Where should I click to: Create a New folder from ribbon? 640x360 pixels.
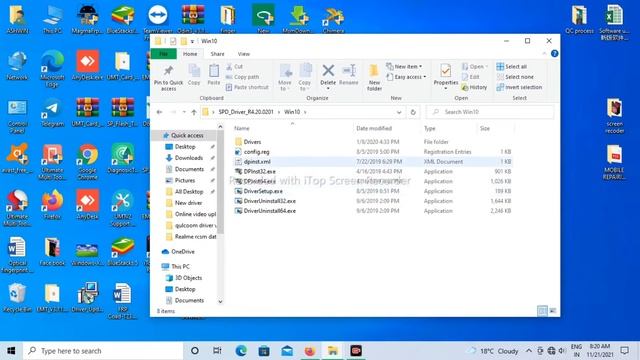tap(374, 78)
